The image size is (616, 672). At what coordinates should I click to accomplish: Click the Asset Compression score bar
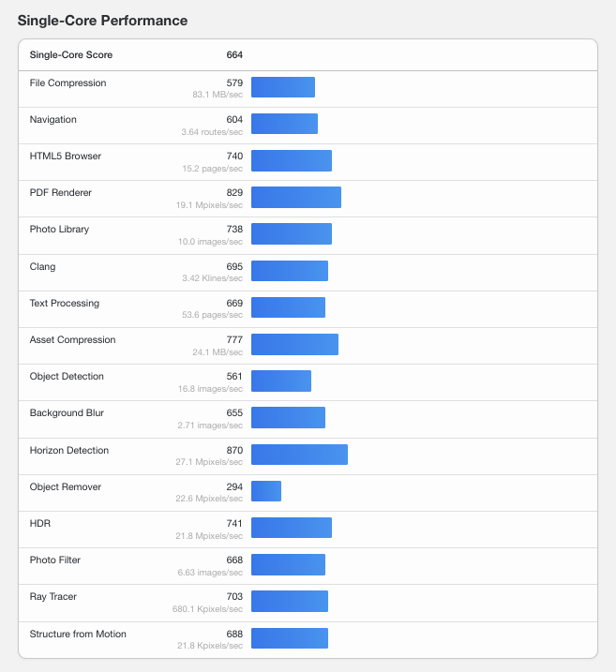pyautogui.click(x=294, y=345)
